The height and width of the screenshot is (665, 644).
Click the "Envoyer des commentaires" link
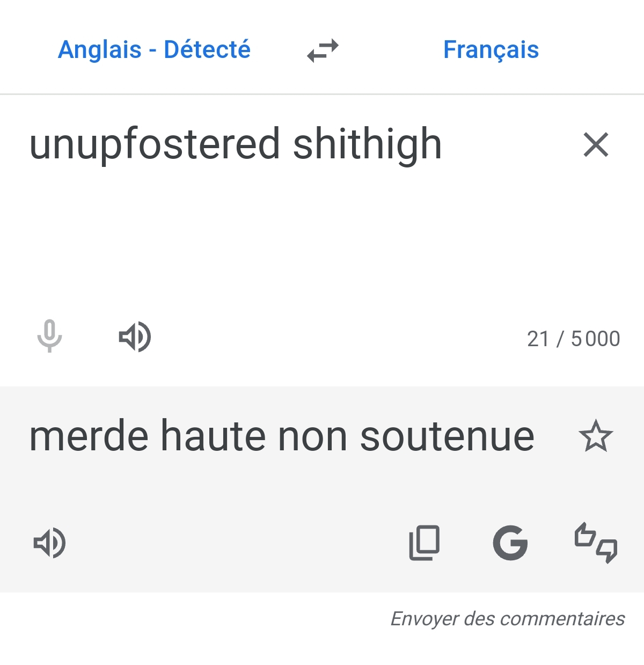click(x=507, y=619)
